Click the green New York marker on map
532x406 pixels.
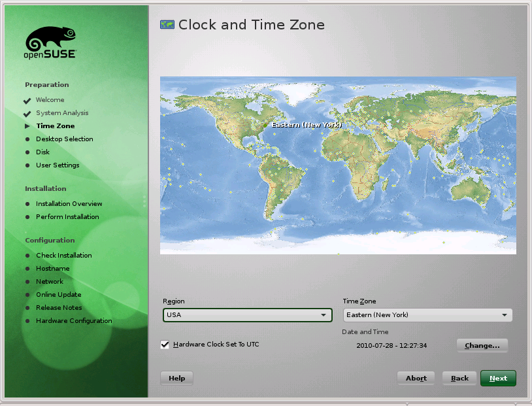pos(265,126)
